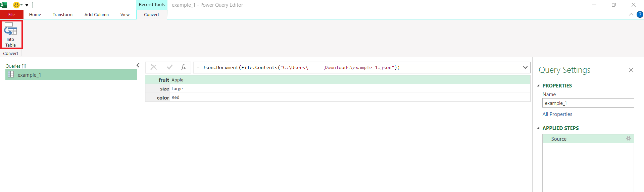Select the example_1 query in Queries pane
The height and width of the screenshot is (192, 644).
(71, 75)
